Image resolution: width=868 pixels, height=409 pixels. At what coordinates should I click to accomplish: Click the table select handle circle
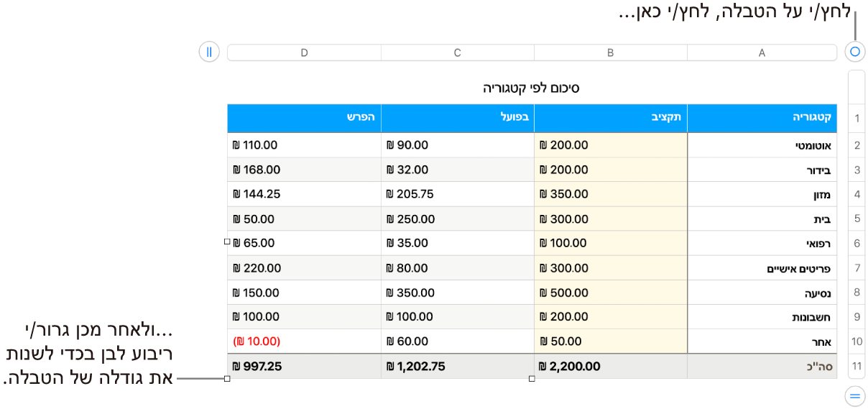coord(855,52)
